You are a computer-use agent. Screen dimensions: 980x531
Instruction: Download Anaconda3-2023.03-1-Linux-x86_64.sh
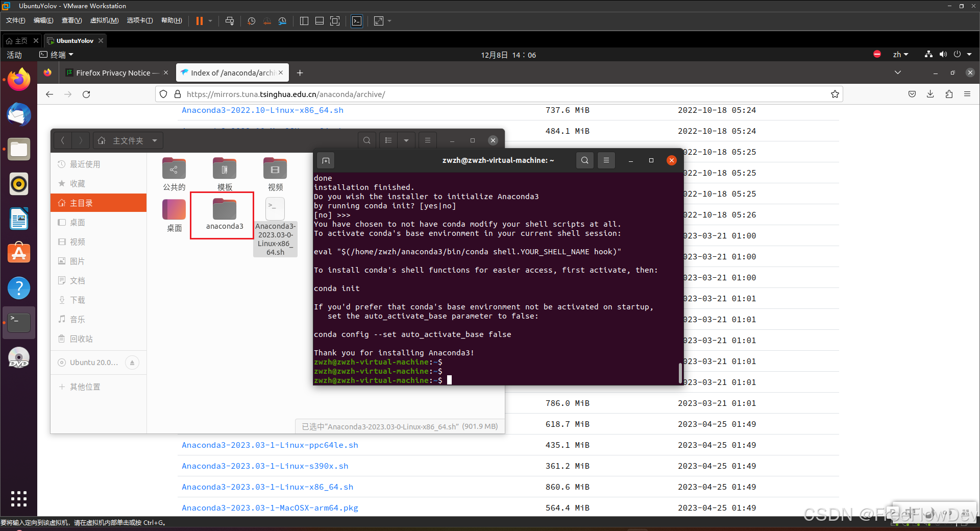[x=267, y=487]
